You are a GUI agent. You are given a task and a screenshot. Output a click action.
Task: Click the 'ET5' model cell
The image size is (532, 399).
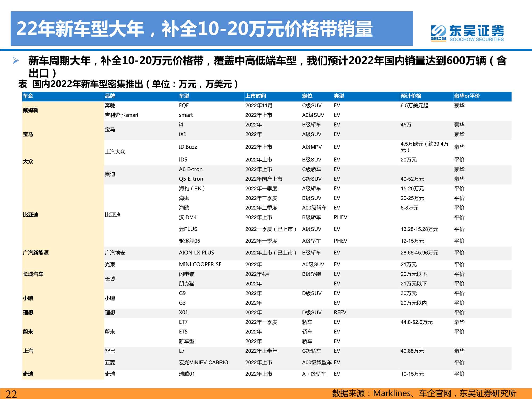coord(183,332)
